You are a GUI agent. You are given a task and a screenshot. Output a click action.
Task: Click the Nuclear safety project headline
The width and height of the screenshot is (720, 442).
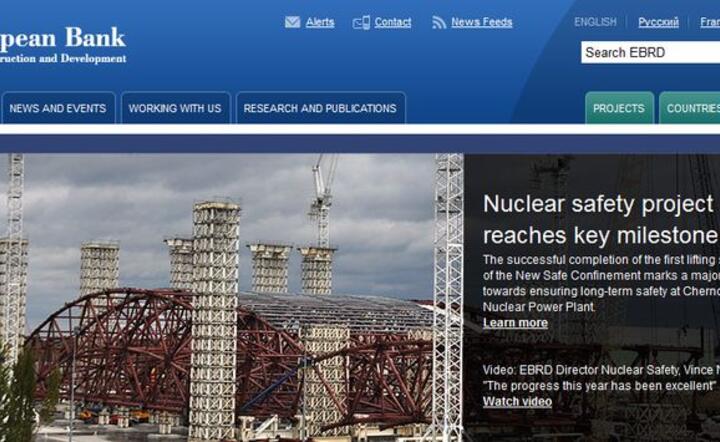click(x=601, y=219)
